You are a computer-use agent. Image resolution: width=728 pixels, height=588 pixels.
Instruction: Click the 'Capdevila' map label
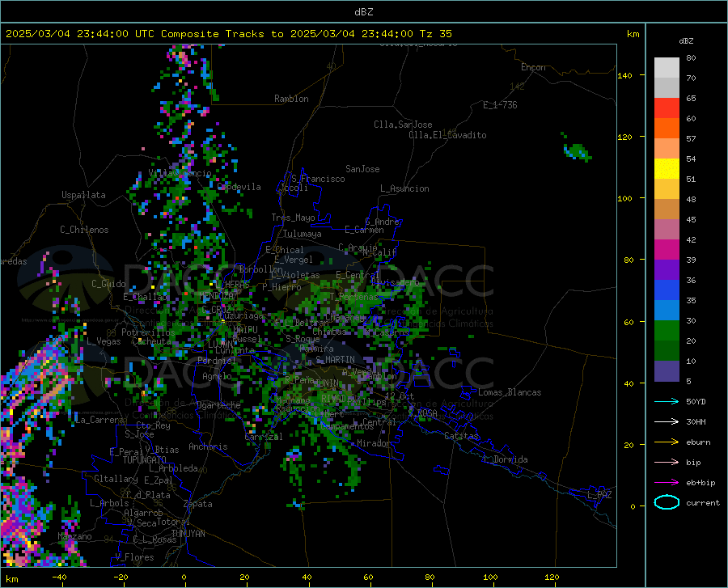tap(239, 187)
